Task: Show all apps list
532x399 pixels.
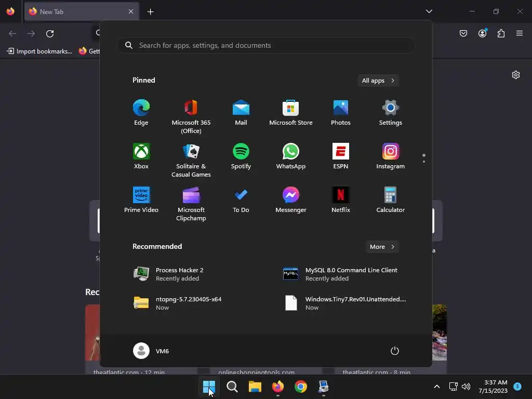Action: point(378,81)
